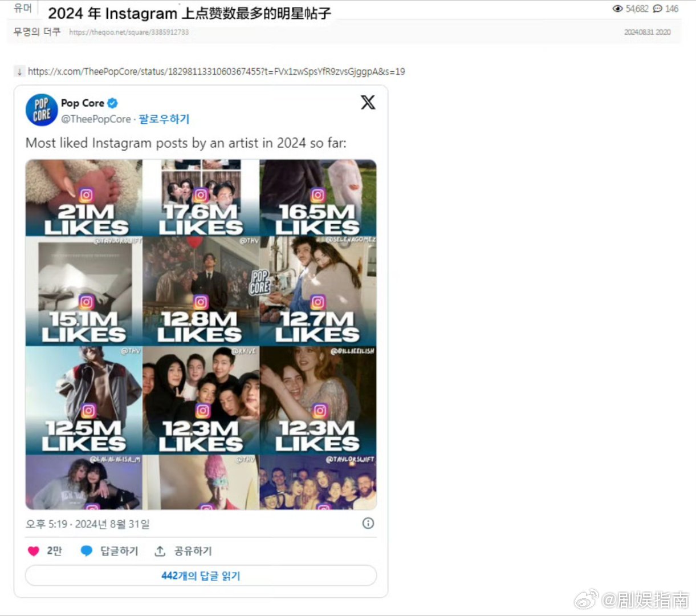Click the verified badge next to Pop Core
The width and height of the screenshot is (696, 616).
tap(112, 103)
